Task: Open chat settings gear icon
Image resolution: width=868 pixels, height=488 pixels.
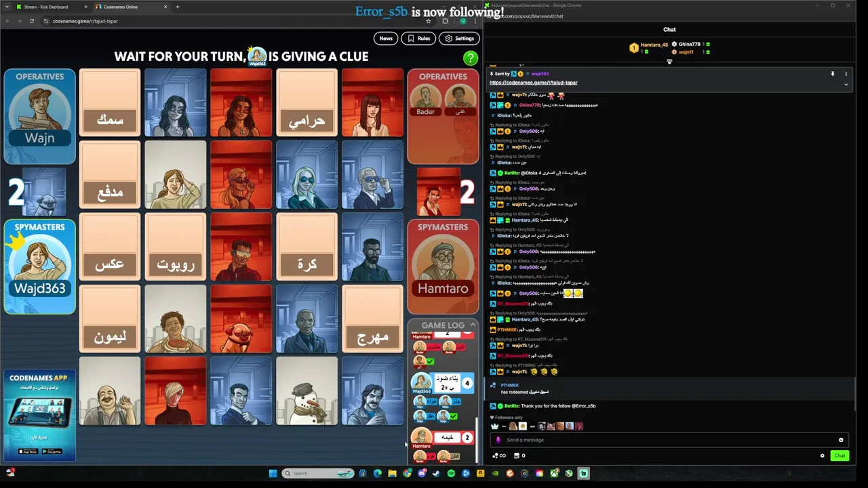Action: 823,455
